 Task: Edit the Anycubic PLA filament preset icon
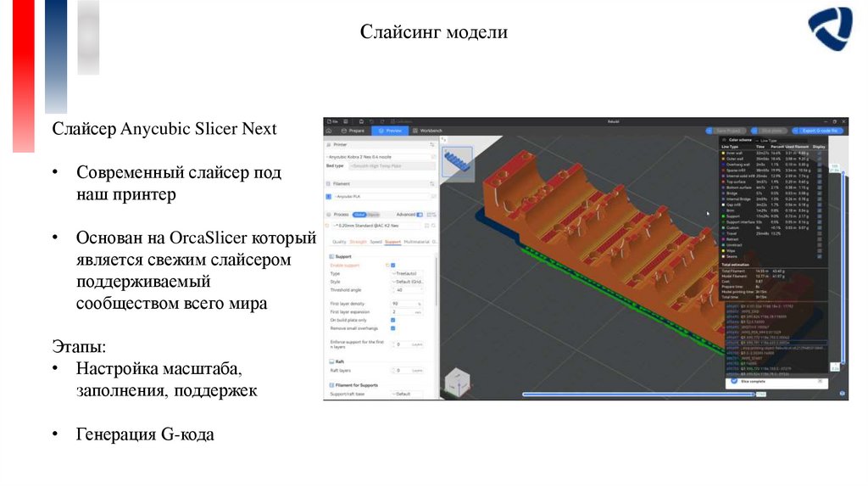coord(433,197)
